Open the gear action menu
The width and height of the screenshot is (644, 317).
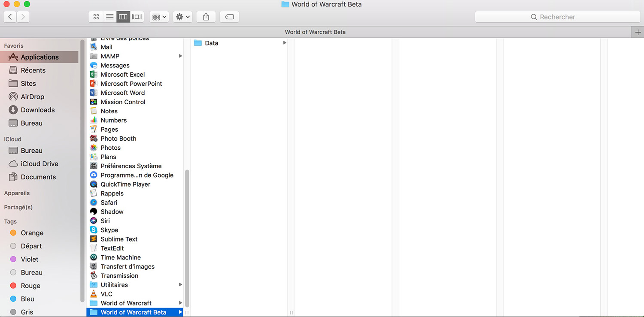coord(182,17)
